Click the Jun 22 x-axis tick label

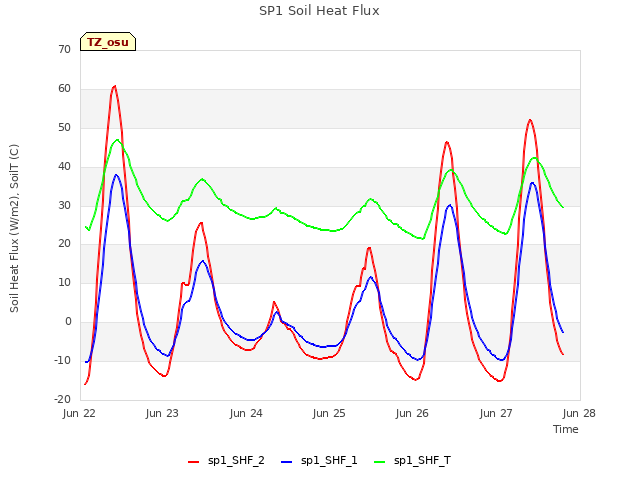coord(79,413)
